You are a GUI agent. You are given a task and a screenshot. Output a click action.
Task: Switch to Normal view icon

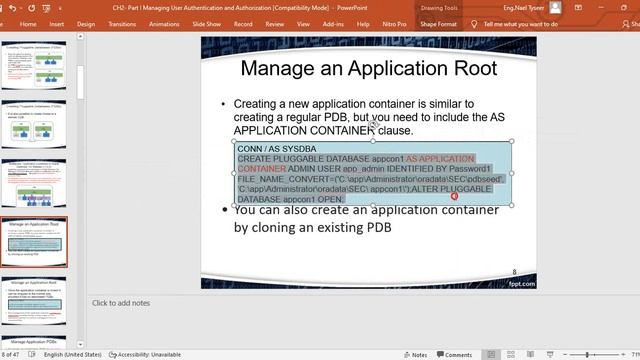[x=491, y=354]
